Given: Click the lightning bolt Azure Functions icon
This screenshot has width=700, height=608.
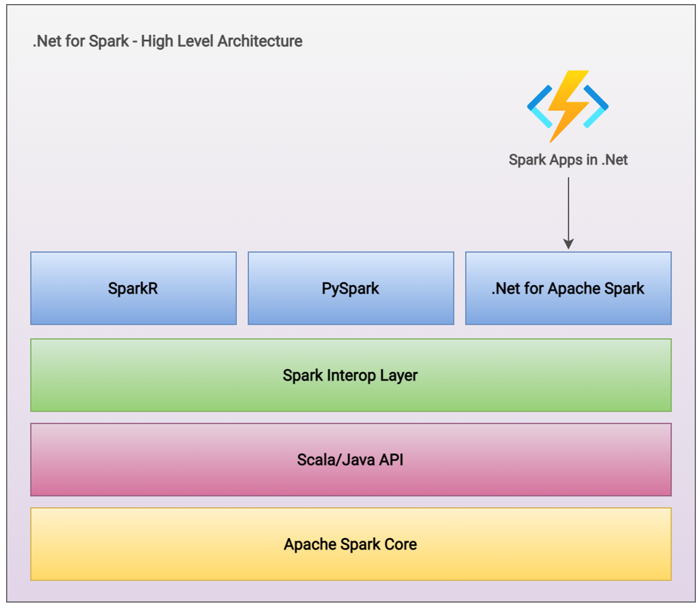Looking at the screenshot, I should point(568,107).
